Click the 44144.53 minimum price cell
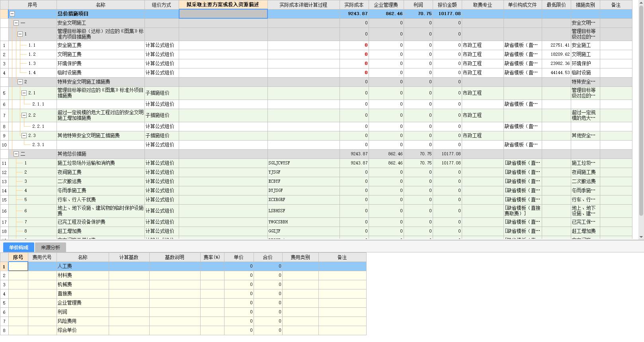Image resolution: width=644 pixels, height=342 pixels. pos(556,73)
